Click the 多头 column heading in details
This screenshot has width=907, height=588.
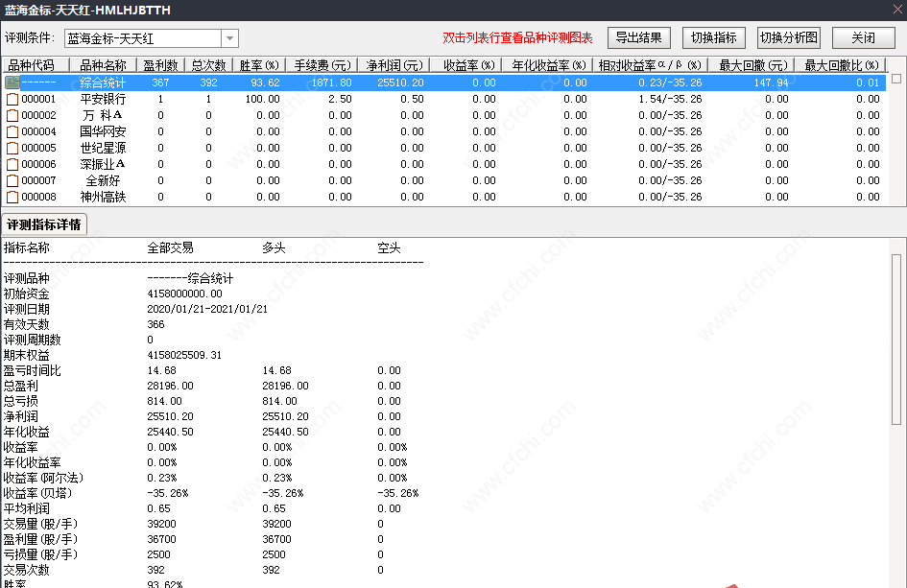(274, 248)
